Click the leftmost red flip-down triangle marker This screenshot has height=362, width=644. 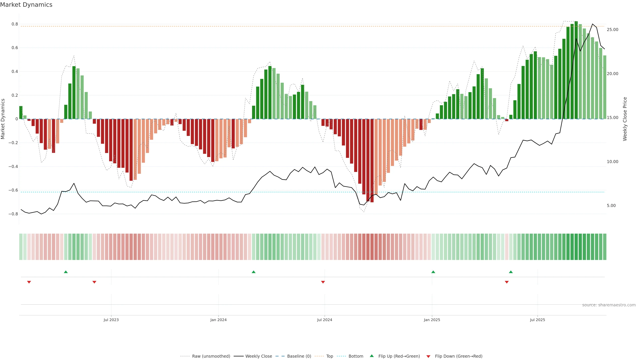(29, 282)
